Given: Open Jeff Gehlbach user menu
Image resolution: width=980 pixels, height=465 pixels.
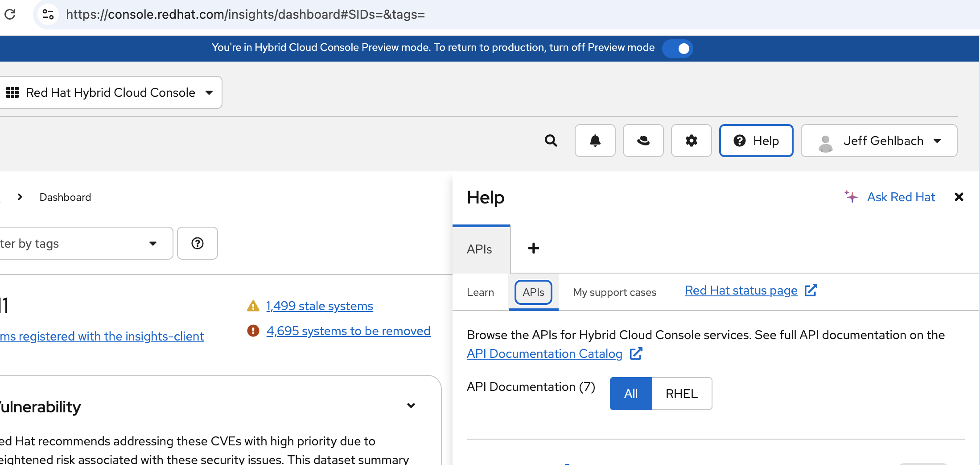Looking at the screenshot, I should click(879, 141).
